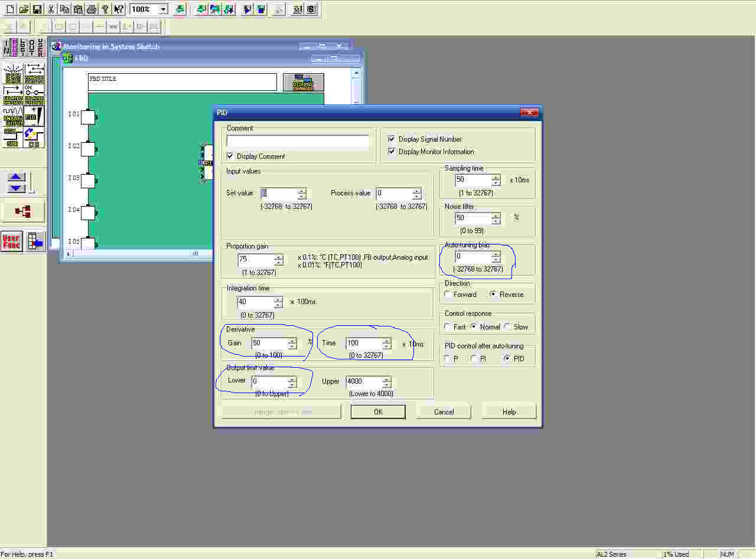The height and width of the screenshot is (559, 756).
Task: Save the project with the floppy disk icon
Action: coord(37,9)
